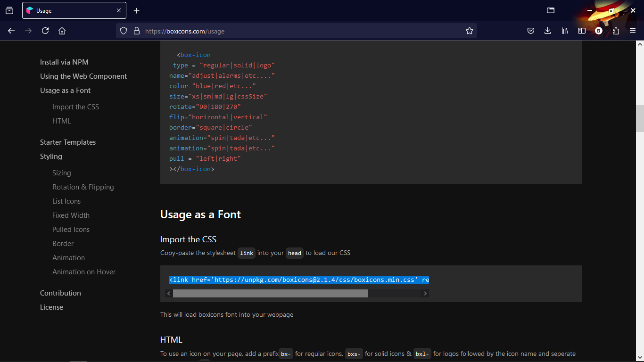Close the Usage tab
Screen dimensions: 644x362
(119, 10)
